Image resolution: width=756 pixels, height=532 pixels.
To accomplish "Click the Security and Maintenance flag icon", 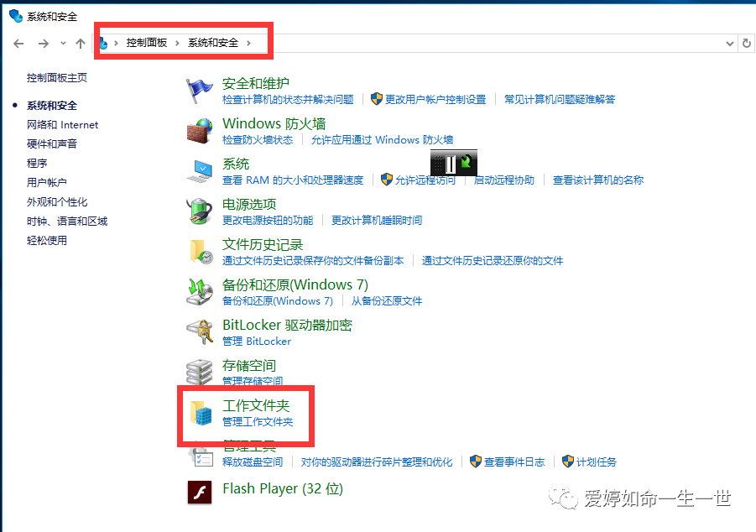I will point(199,91).
